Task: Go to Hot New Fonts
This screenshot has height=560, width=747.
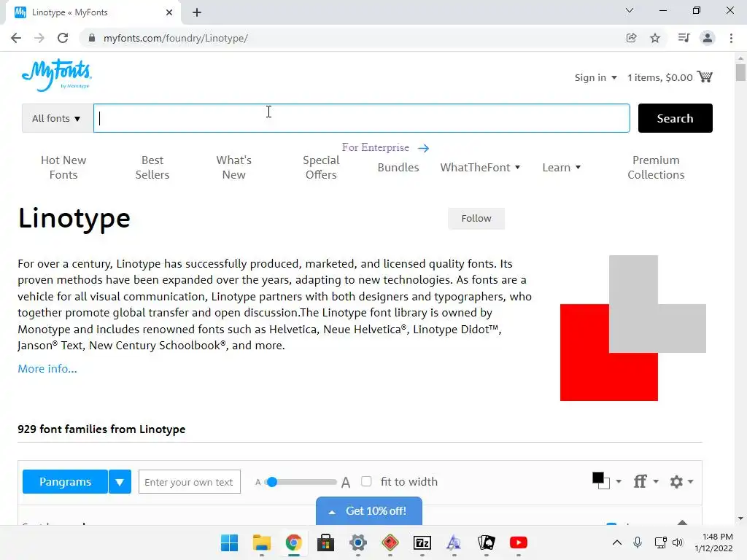Action: tap(63, 167)
